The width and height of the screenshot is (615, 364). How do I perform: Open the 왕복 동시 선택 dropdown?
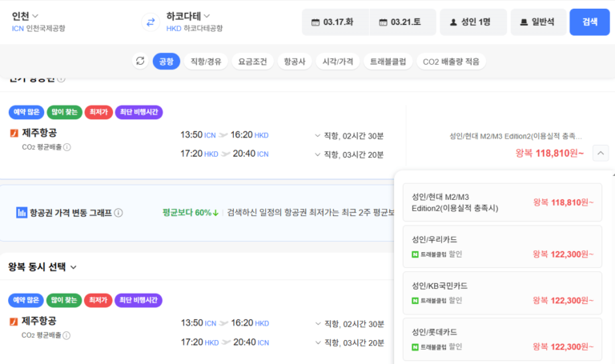[x=42, y=266]
